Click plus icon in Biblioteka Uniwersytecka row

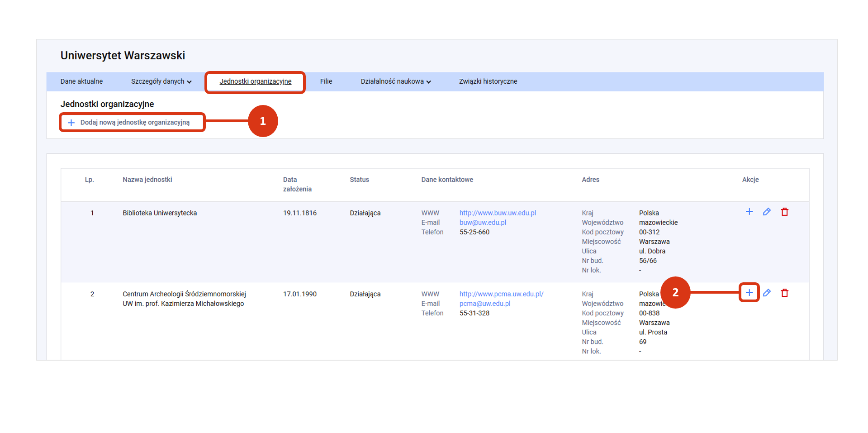749,212
